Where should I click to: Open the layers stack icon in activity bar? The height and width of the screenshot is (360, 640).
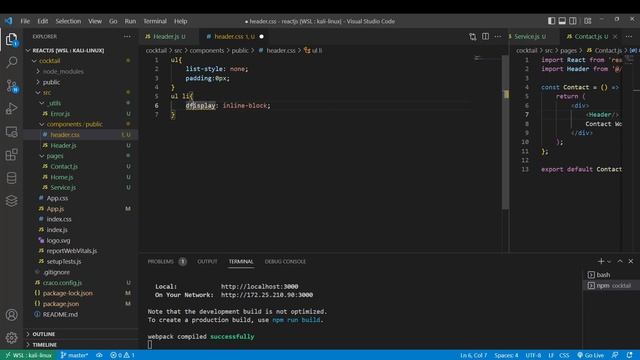pos(11,201)
